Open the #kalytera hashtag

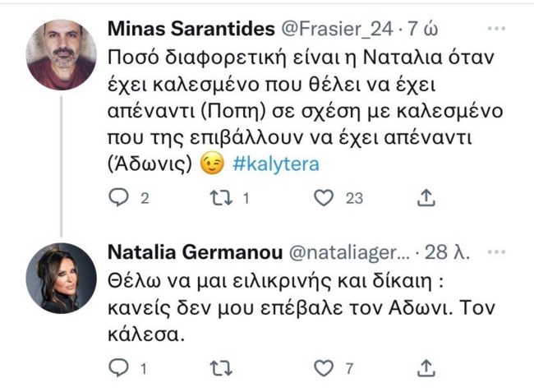point(276,164)
